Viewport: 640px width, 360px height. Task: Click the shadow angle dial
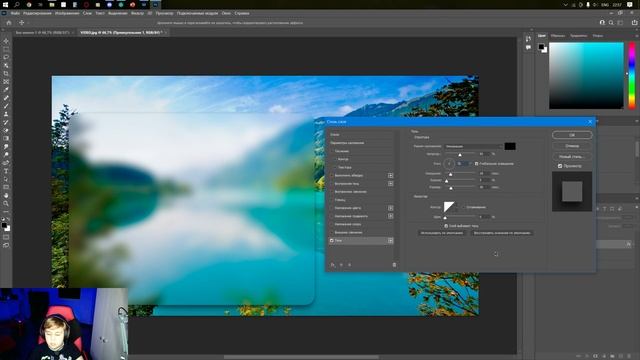449,164
